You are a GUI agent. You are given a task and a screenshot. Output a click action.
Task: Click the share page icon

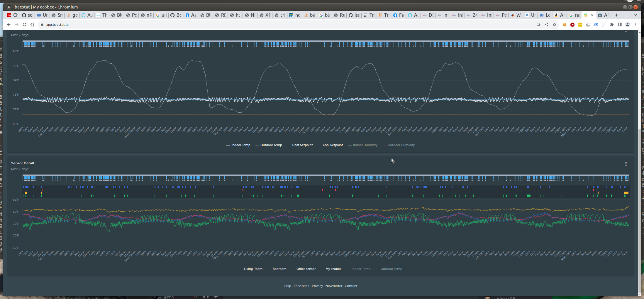point(546,25)
